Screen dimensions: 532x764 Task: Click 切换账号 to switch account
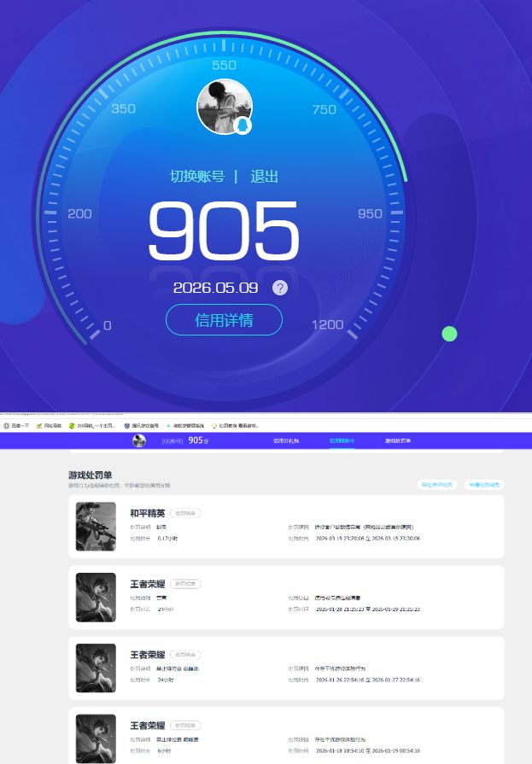click(197, 177)
